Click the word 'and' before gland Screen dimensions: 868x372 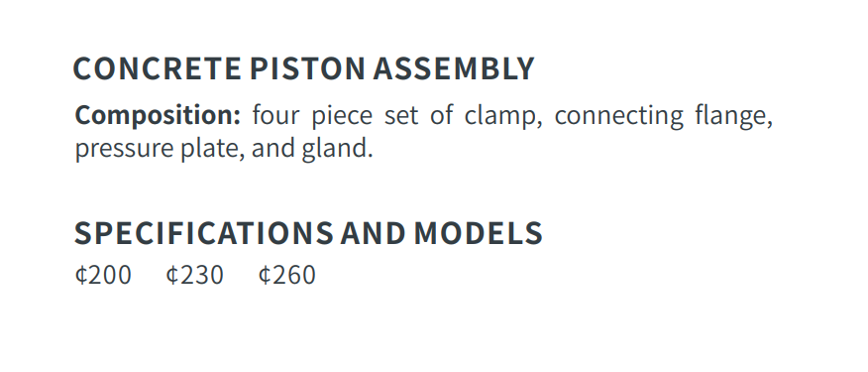(x=272, y=149)
